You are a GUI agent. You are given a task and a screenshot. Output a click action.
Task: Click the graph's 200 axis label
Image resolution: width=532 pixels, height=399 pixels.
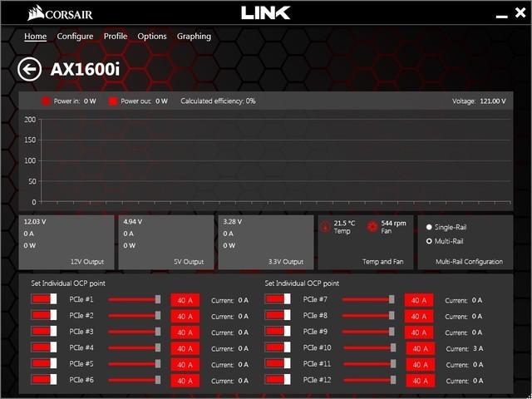30,120
